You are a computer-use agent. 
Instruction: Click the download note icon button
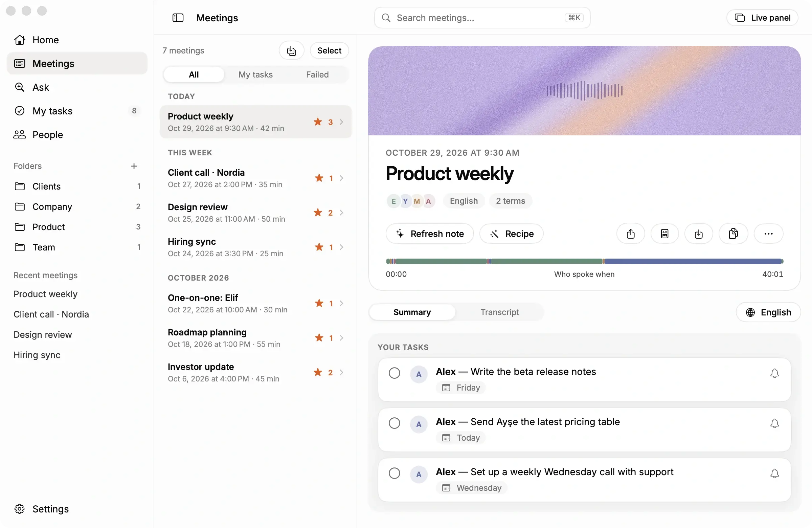click(698, 234)
